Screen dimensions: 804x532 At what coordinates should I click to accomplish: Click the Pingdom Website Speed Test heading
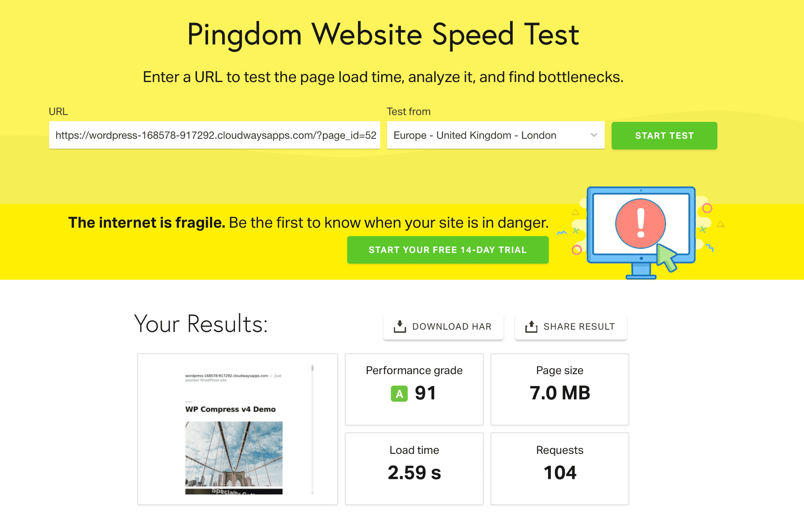[x=383, y=35]
